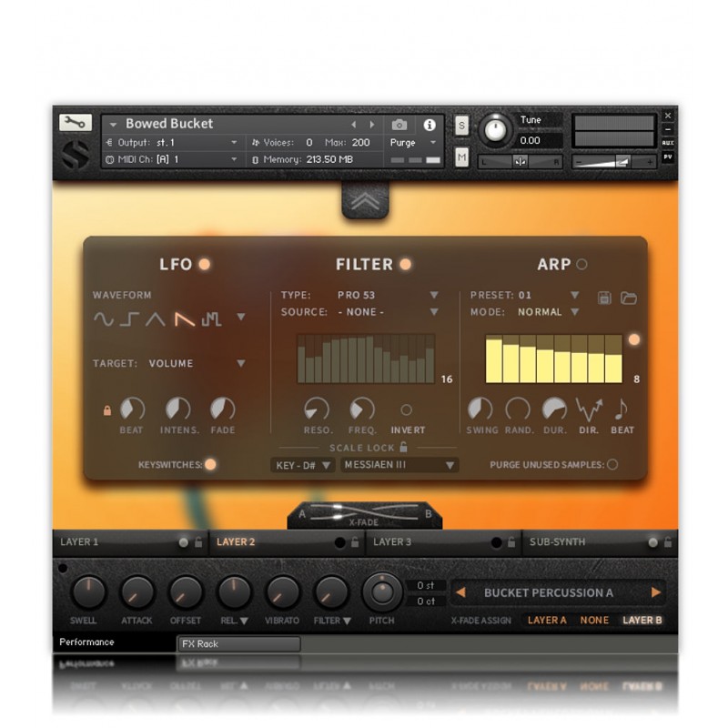728x728 pixels.
Task: Click the Tune knob
Action: coord(495,131)
